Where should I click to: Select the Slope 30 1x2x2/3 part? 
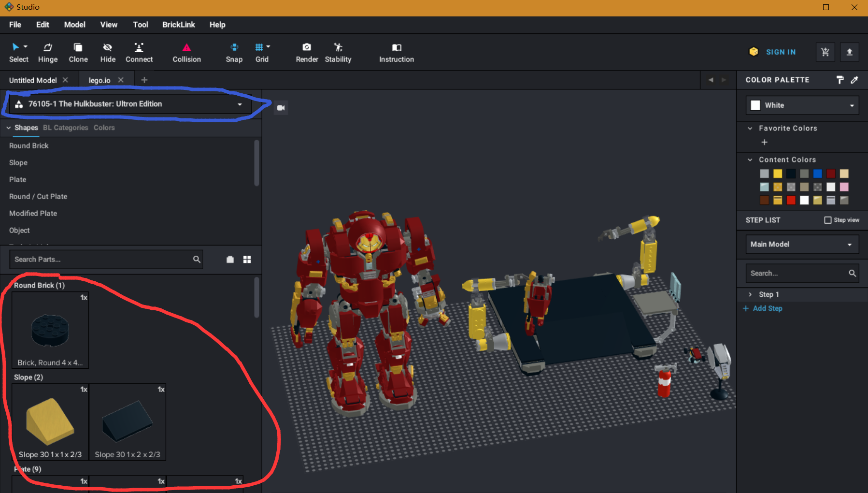128,422
